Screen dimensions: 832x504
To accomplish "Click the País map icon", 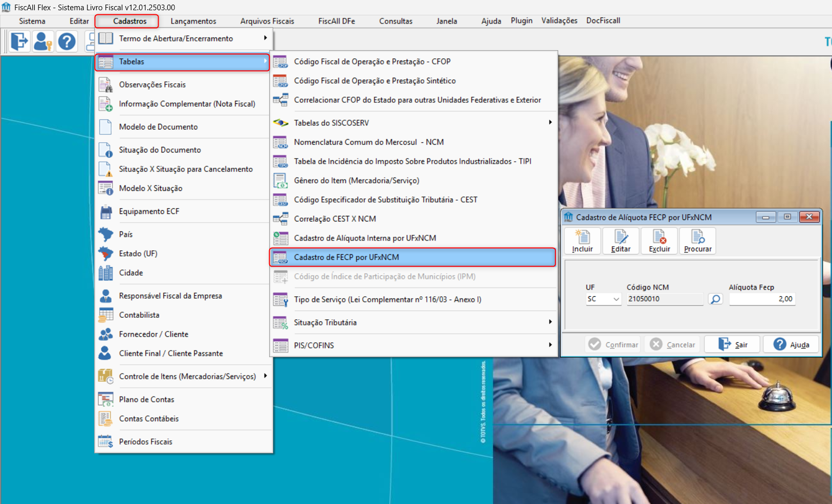I will (106, 234).
